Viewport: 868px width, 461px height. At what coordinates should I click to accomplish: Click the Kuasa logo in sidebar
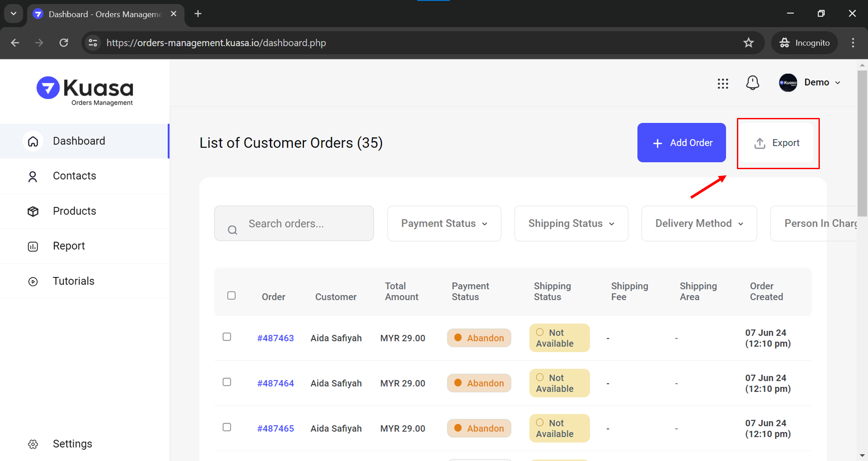tap(85, 91)
